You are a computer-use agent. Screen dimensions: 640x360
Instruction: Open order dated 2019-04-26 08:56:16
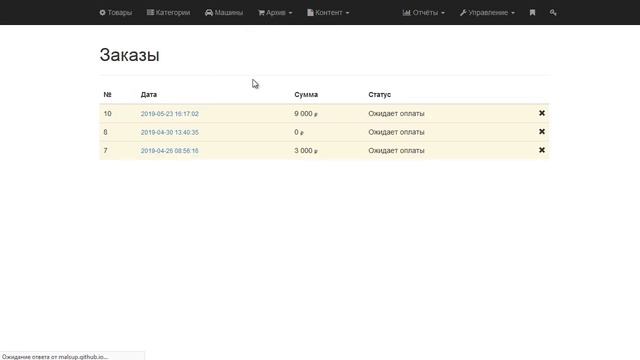(x=170, y=151)
